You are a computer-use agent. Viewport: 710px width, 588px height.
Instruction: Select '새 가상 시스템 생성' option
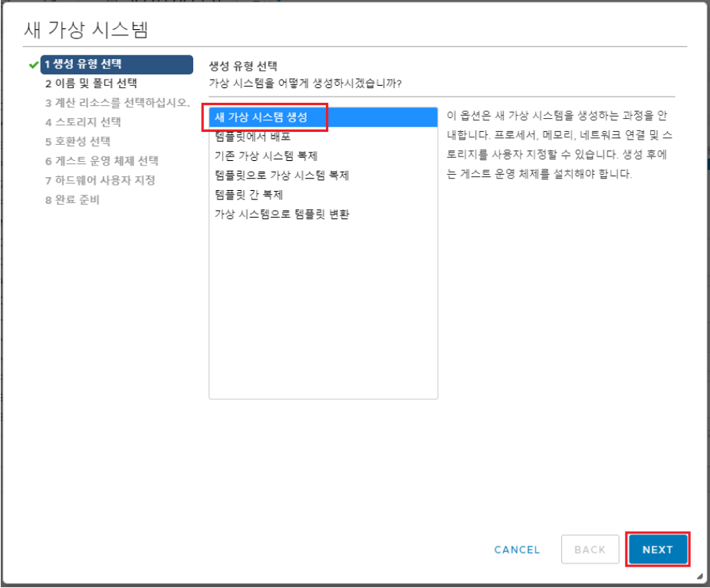[x=324, y=117]
